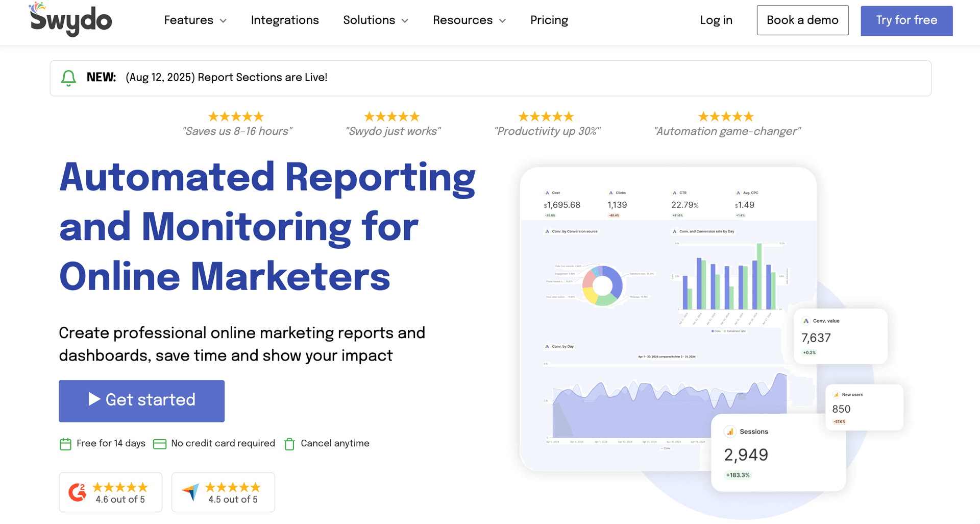Open the Pricing page
This screenshot has width=980, height=524.
[549, 20]
